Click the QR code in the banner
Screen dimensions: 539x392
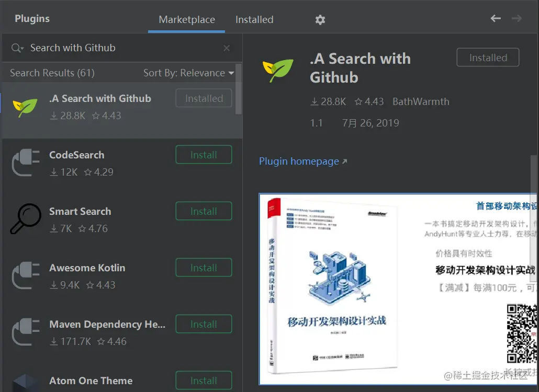(x=522, y=333)
